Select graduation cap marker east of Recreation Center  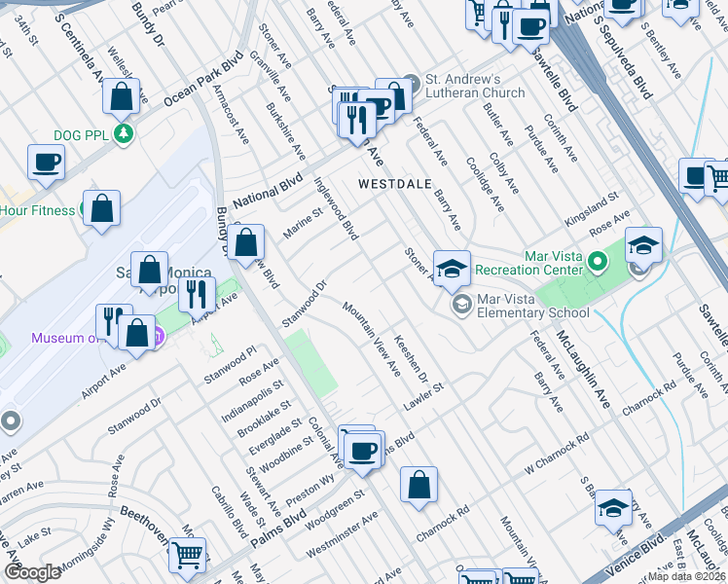(x=643, y=246)
